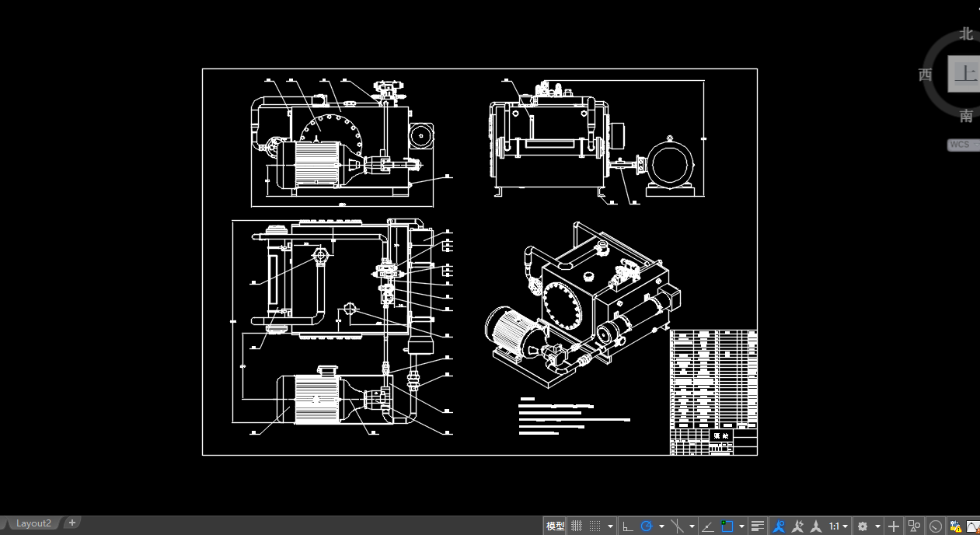Open the 1:1 annotation scale dropdown
The width and height of the screenshot is (980, 535).
838,526
